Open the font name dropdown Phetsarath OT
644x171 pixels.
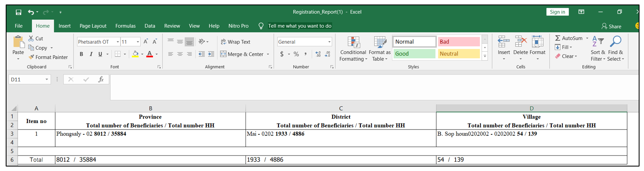(117, 42)
